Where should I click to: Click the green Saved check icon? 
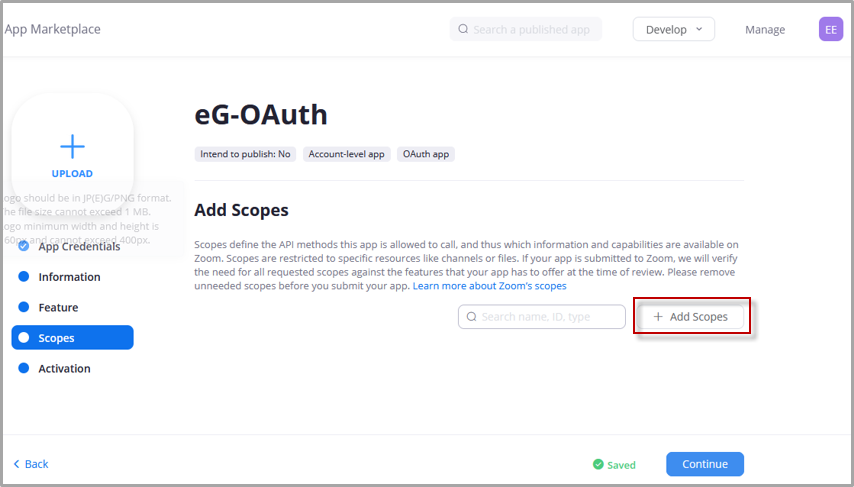point(598,464)
